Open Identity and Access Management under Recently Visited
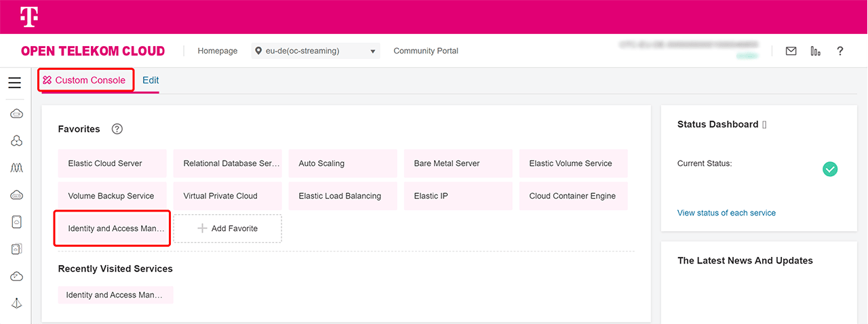Image resolution: width=868 pixels, height=324 pixels. tap(115, 295)
